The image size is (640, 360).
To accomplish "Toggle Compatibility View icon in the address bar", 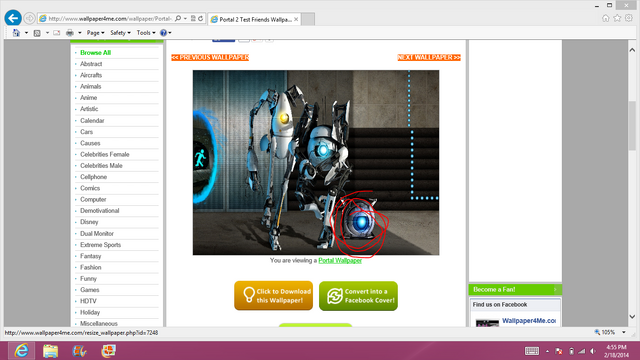I will pos(193,19).
